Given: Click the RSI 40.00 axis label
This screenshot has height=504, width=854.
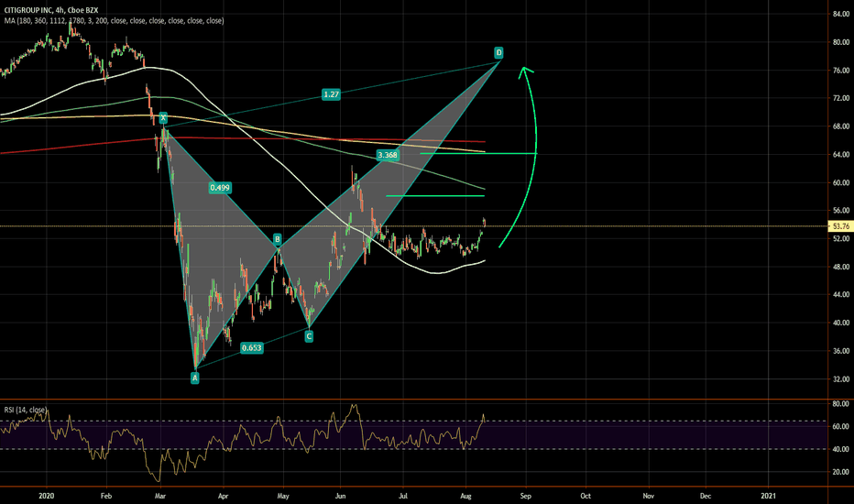Looking at the screenshot, I should pos(841,450).
